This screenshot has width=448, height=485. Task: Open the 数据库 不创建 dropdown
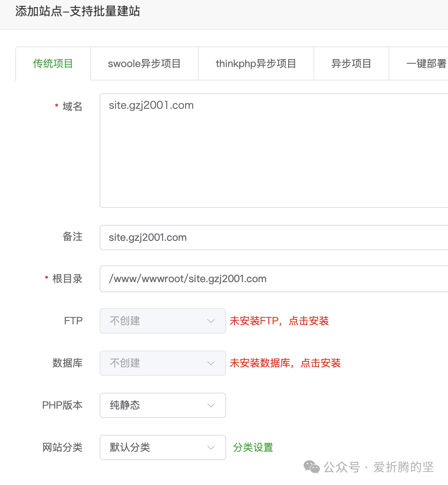pyautogui.click(x=162, y=363)
